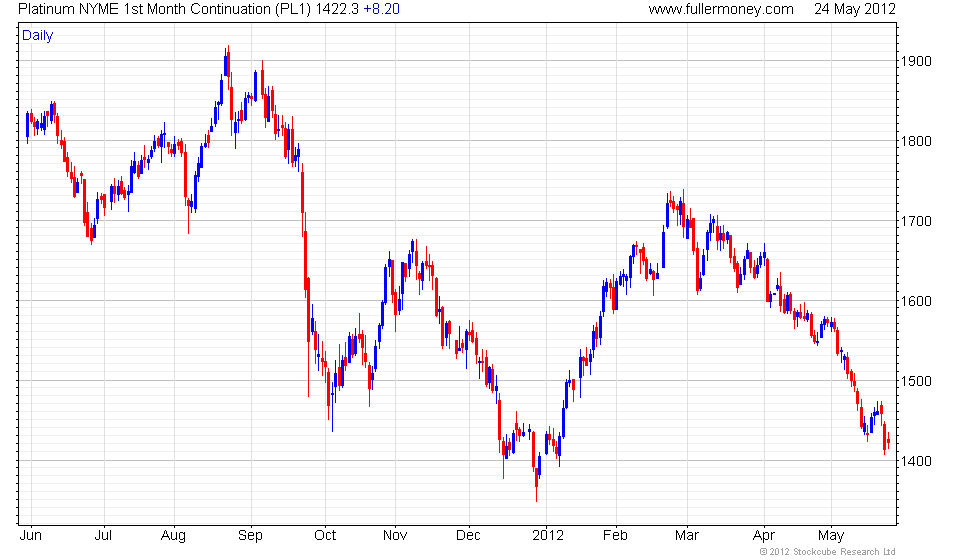The width and height of the screenshot is (980, 560).
Task: Click the Nov month axis label
Action: (395, 536)
